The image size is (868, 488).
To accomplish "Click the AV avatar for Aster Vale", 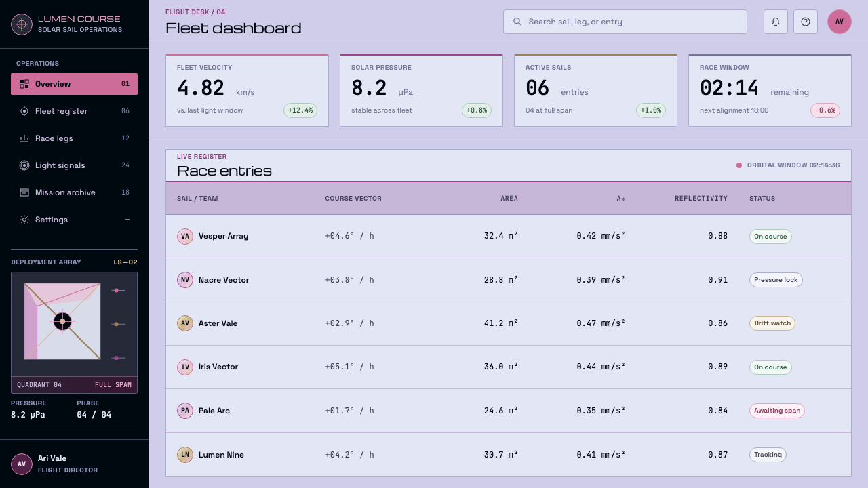I will 185,323.
